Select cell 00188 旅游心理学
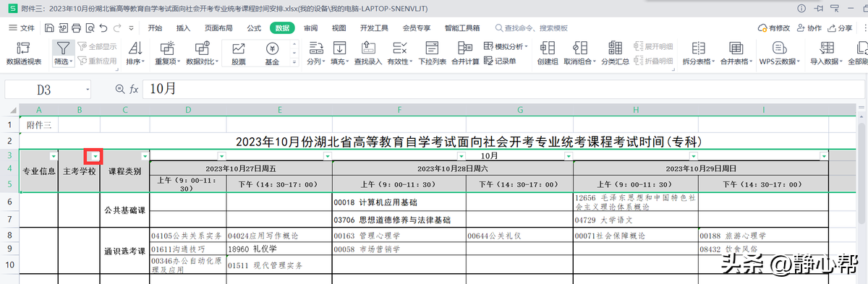 click(763, 236)
